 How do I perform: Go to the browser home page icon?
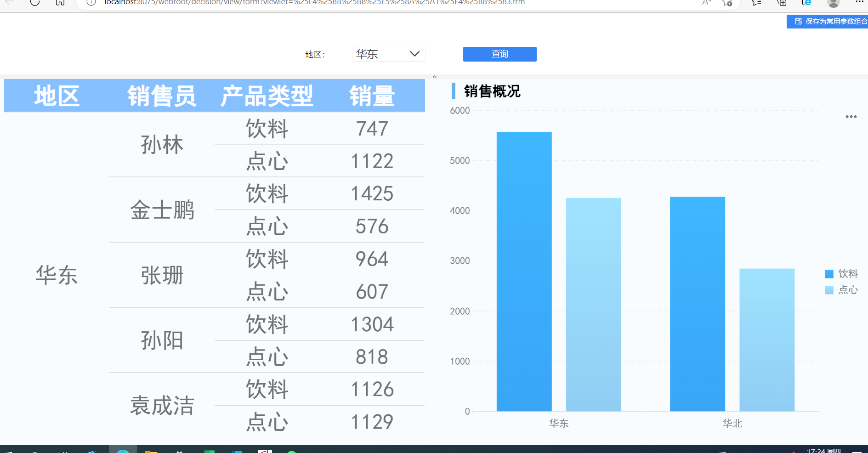(60, 2)
